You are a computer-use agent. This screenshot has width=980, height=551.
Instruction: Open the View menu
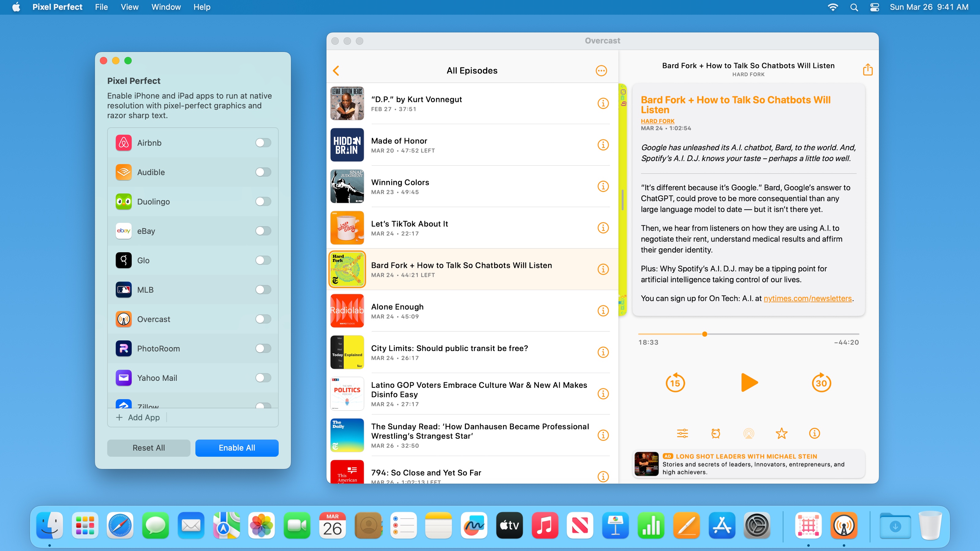tap(129, 7)
